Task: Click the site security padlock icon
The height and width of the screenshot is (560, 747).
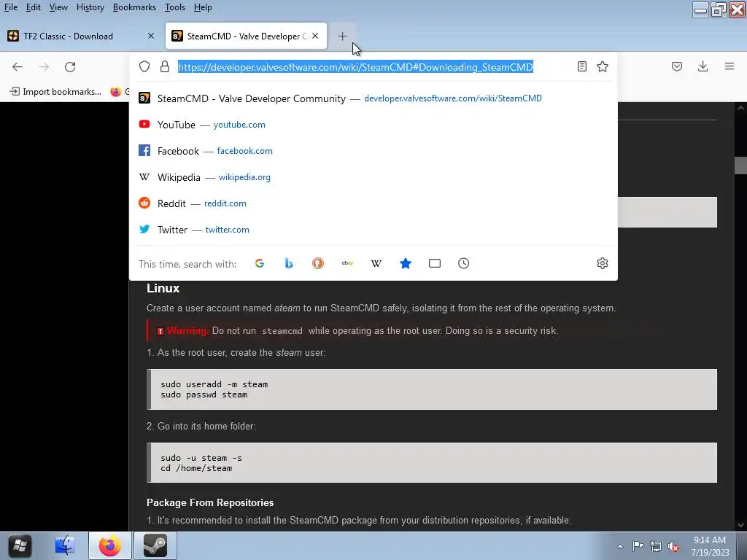Action: [x=165, y=66]
